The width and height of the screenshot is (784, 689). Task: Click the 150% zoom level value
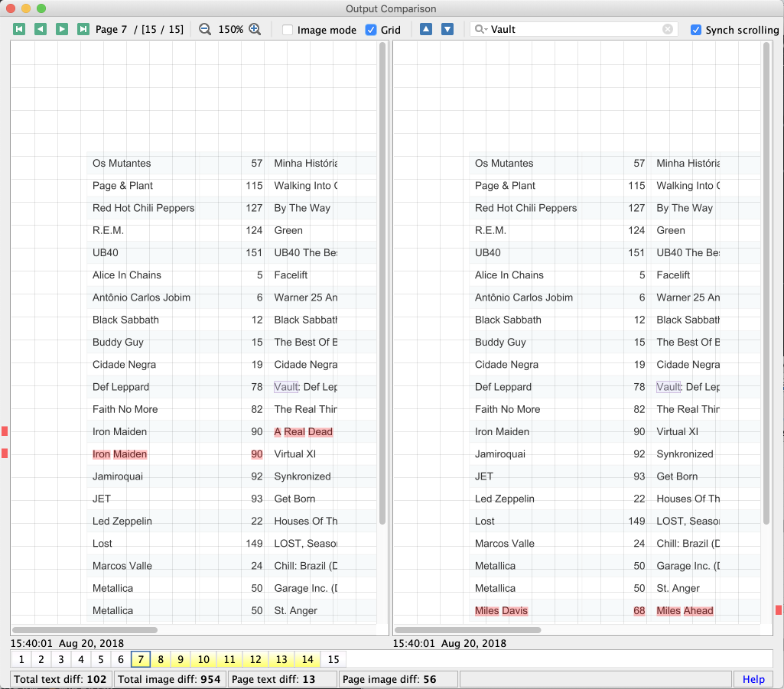tap(230, 30)
